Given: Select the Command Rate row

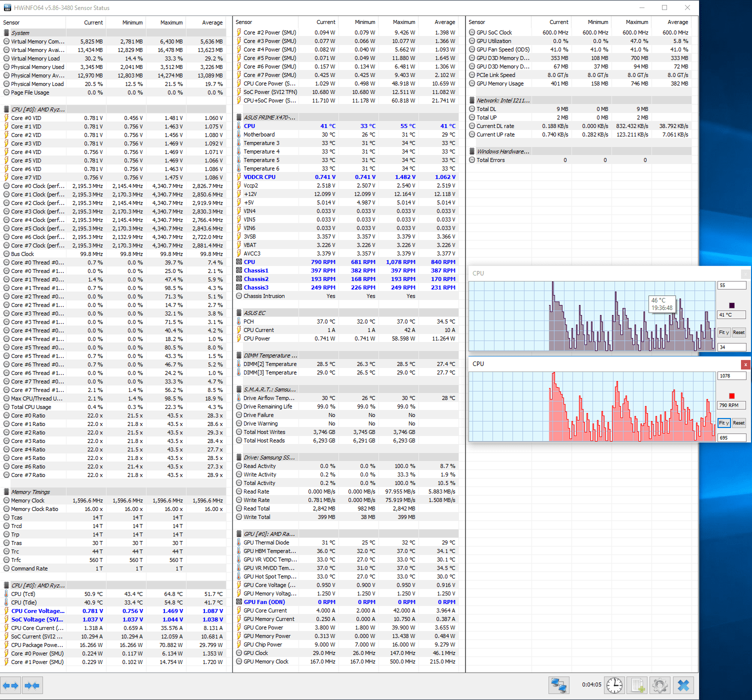Looking at the screenshot, I should 113,568.
